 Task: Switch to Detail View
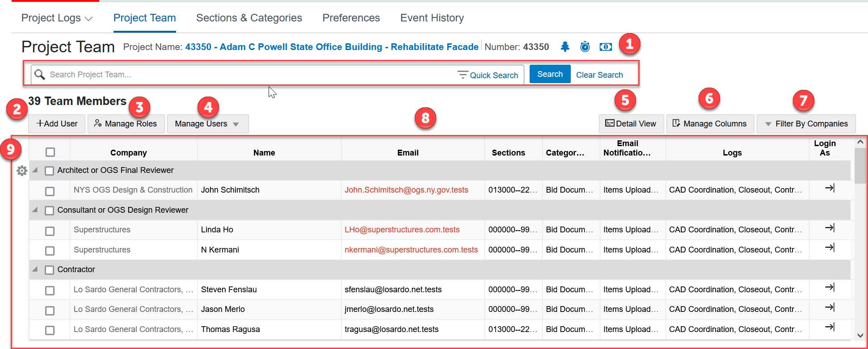[x=631, y=124]
